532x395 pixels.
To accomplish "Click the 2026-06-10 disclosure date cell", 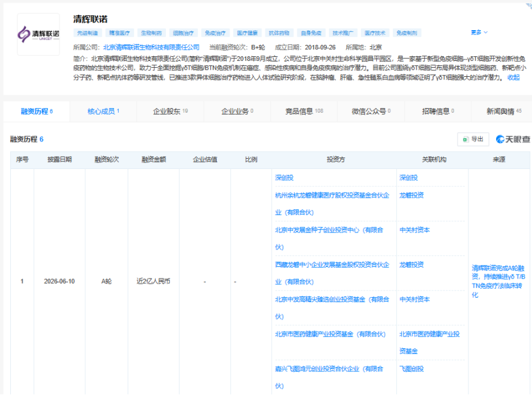I will 60,282.
